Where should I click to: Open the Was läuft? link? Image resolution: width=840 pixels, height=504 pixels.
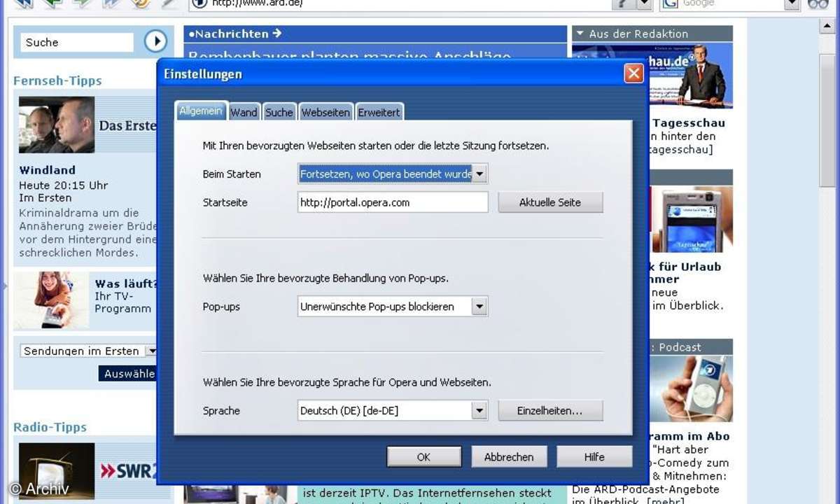pos(126,283)
